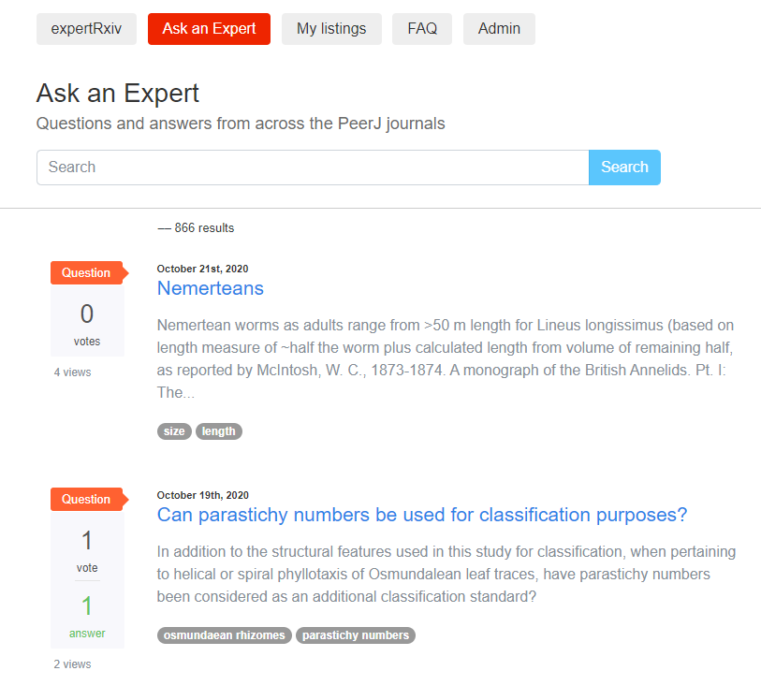Click the Search input field
Viewport: 761px width, 700px height.
313,168
